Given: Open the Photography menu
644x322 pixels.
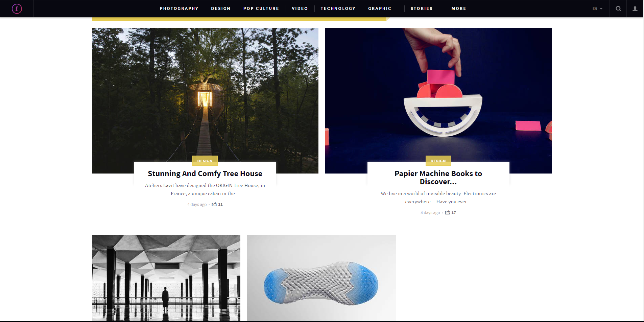Looking at the screenshot, I should point(179,8).
